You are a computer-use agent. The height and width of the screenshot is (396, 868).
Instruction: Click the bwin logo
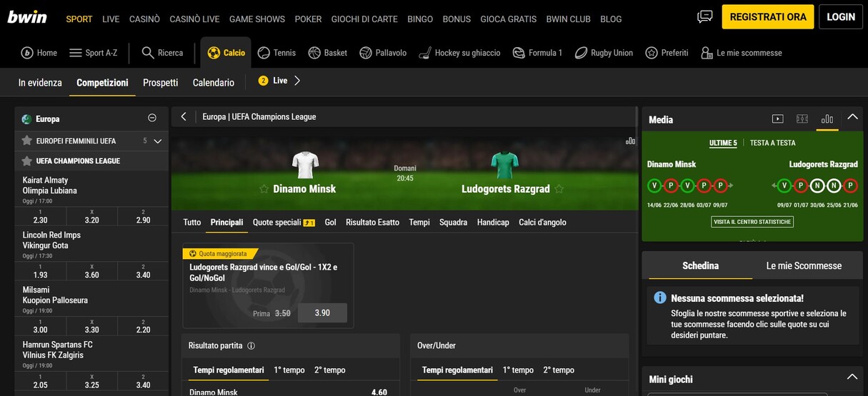[27, 16]
